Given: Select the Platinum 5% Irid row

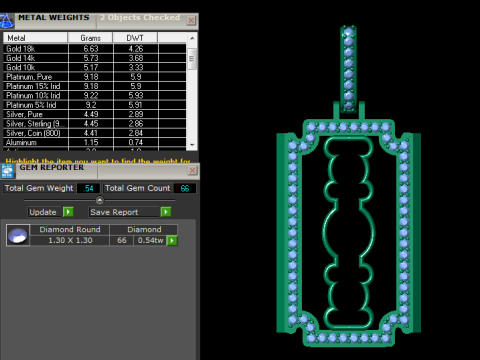Looking at the screenshot, I should (x=95, y=105).
